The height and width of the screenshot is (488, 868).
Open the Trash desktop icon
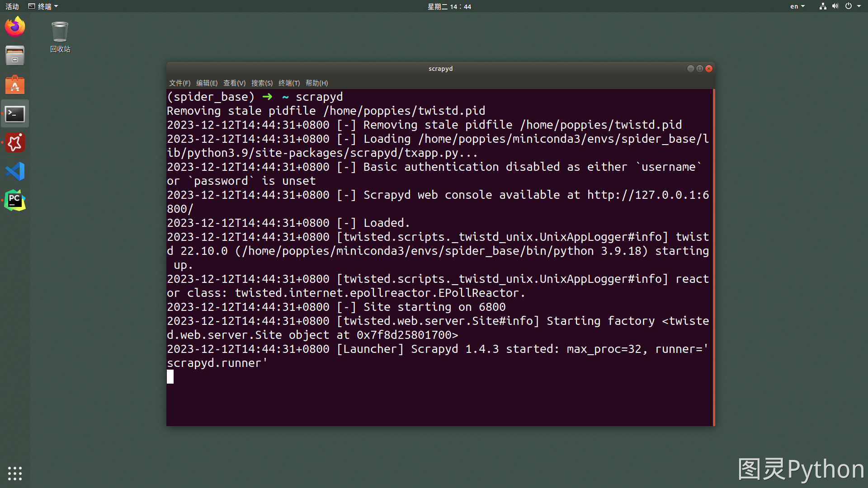pyautogui.click(x=60, y=37)
